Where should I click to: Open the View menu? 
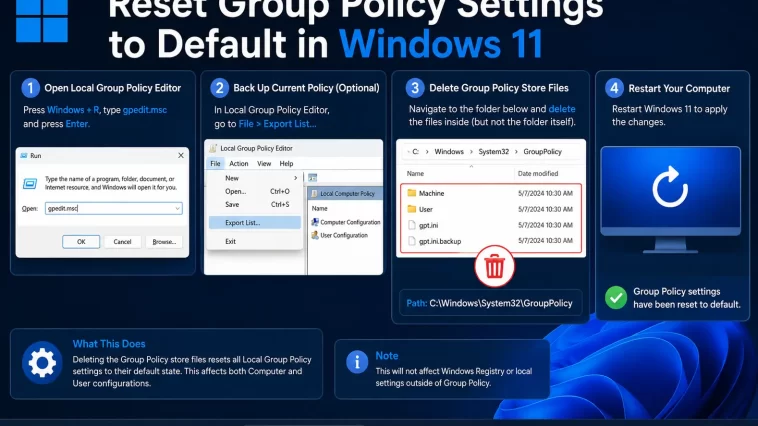coord(264,163)
